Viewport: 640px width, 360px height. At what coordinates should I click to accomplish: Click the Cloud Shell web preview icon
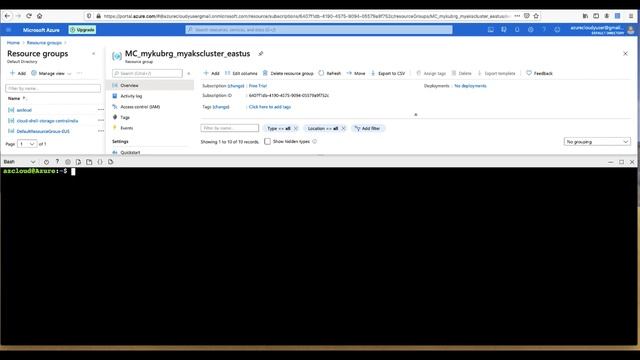[x=111, y=162]
